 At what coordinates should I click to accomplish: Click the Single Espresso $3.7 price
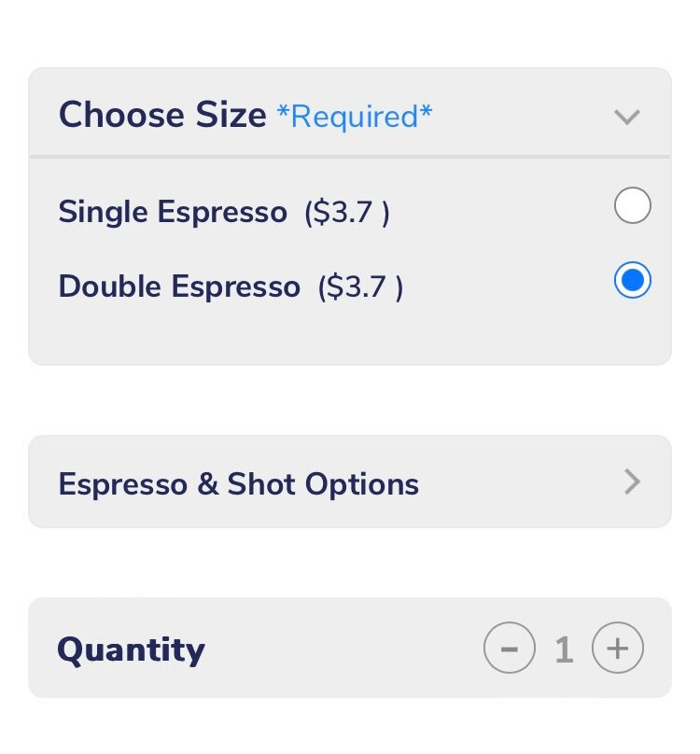[346, 213]
